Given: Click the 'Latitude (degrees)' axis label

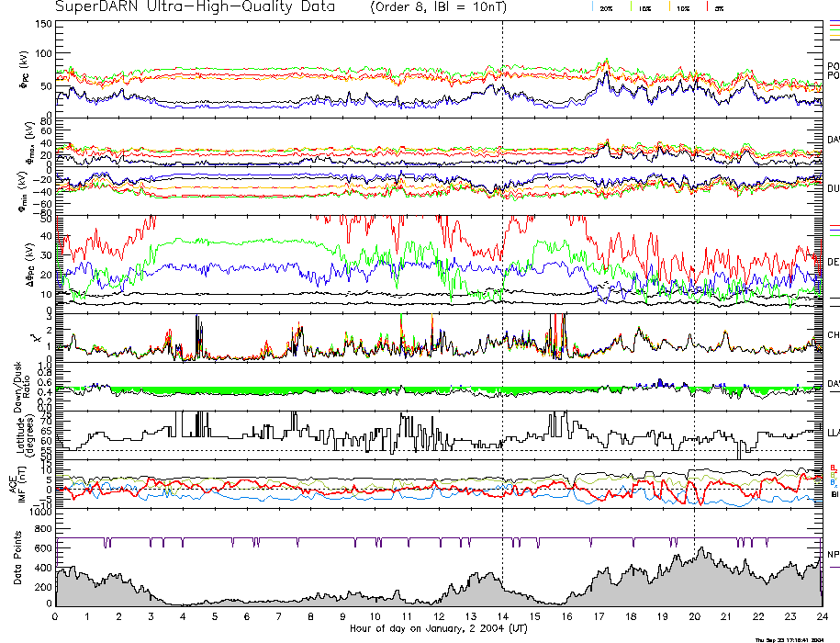Looking at the screenshot, I should [x=26, y=435].
